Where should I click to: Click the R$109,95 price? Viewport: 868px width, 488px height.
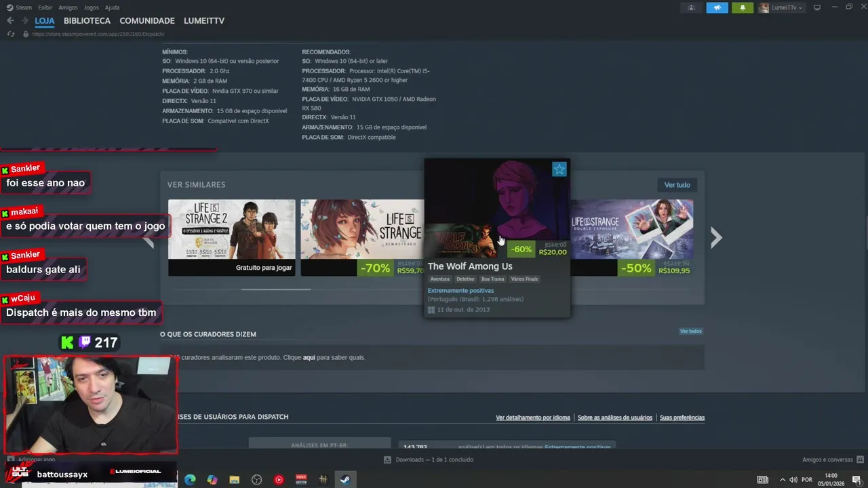point(673,271)
